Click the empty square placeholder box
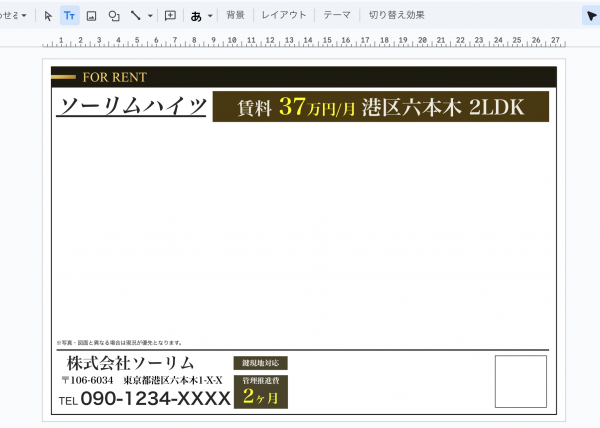Image resolution: width=600 pixels, height=428 pixels. tap(520, 381)
